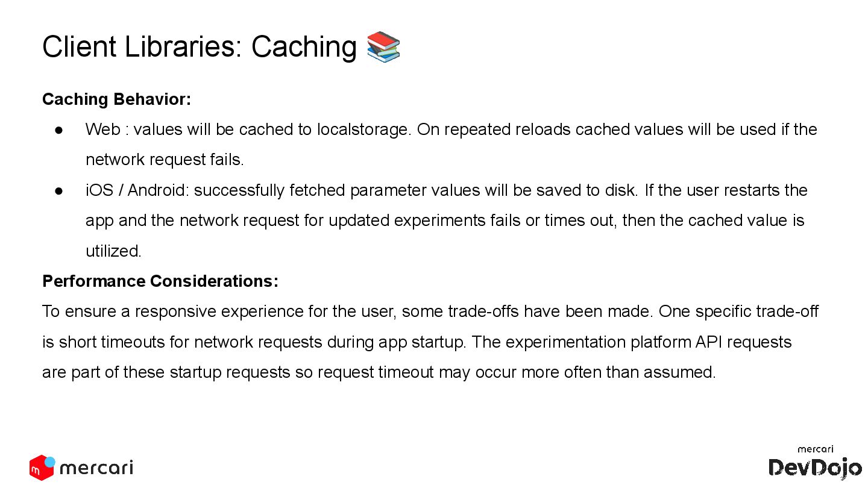Image resolution: width=868 pixels, height=488 pixels.
Task: Click the word localstorage in first bullet
Action: tap(364, 130)
